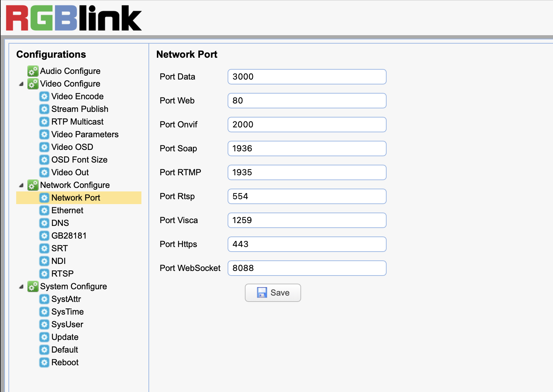Open Audio Configure settings
Viewport: 553px width, 392px height.
(70, 71)
